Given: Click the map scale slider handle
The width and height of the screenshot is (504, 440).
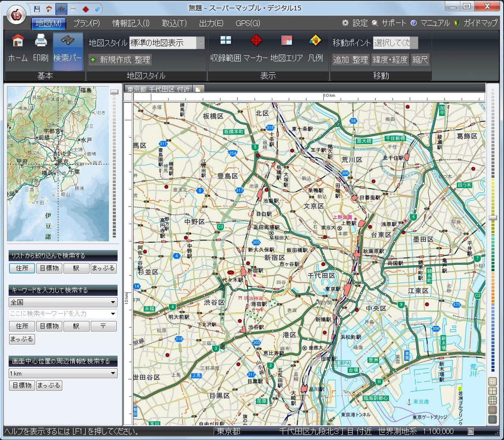Looking at the screenshot, I should (493, 218).
